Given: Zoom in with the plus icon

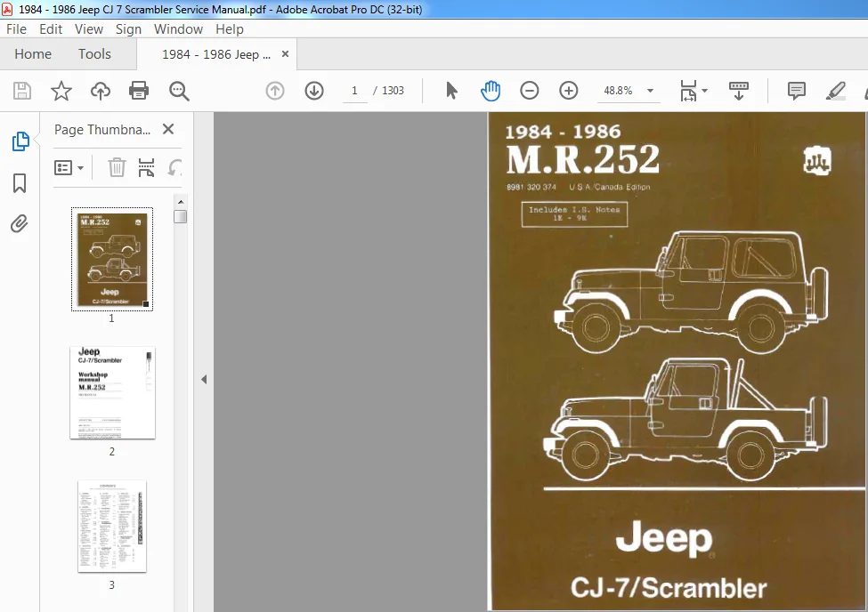Looking at the screenshot, I should [x=569, y=91].
